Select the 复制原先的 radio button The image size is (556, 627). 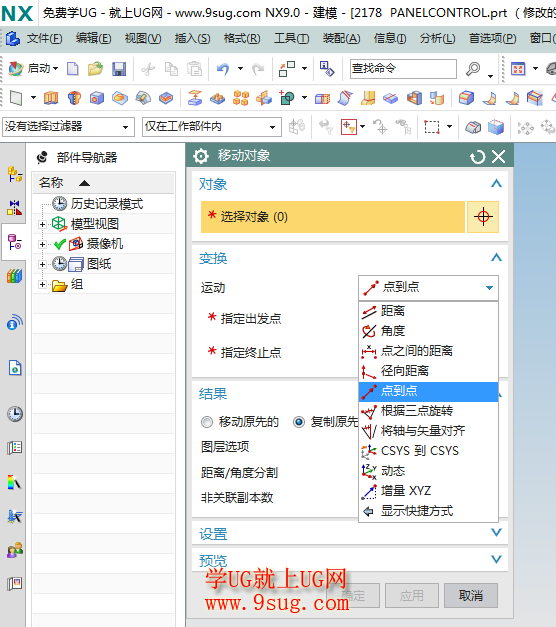click(x=299, y=422)
